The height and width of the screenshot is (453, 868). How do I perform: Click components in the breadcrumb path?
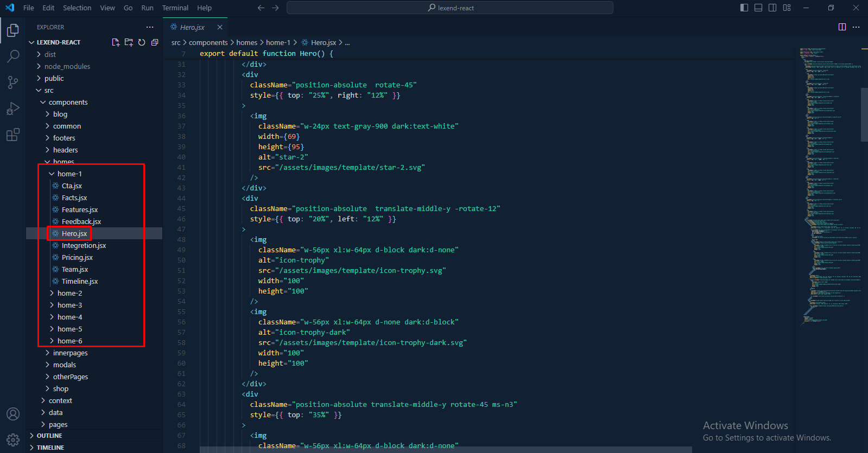tap(208, 42)
